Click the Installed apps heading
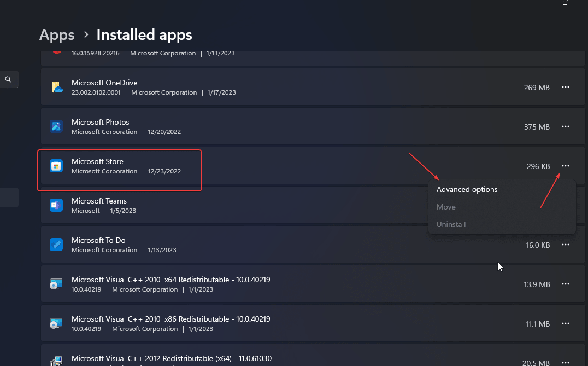 [x=144, y=34]
